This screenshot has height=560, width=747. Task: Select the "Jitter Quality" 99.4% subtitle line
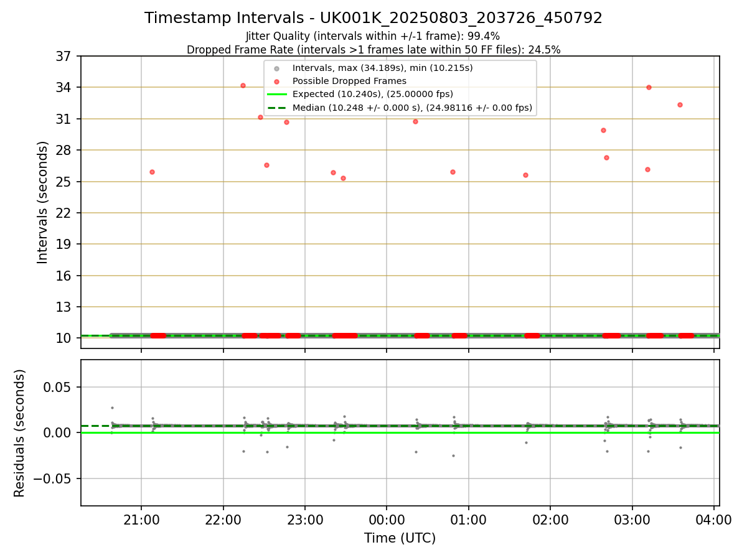(x=374, y=37)
